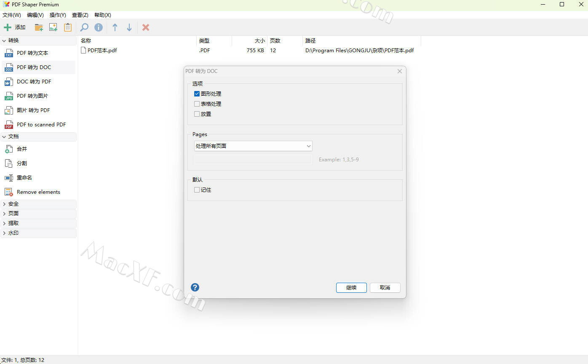This screenshot has width=588, height=364.
Task: Click the red X remove icon
Action: click(x=146, y=27)
